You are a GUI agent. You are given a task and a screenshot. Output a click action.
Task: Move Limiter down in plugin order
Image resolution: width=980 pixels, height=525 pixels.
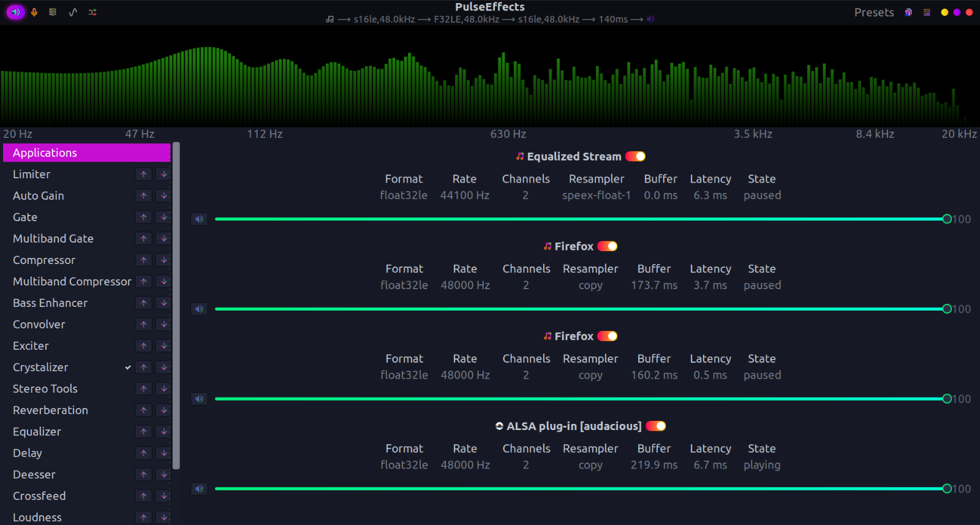coord(164,175)
